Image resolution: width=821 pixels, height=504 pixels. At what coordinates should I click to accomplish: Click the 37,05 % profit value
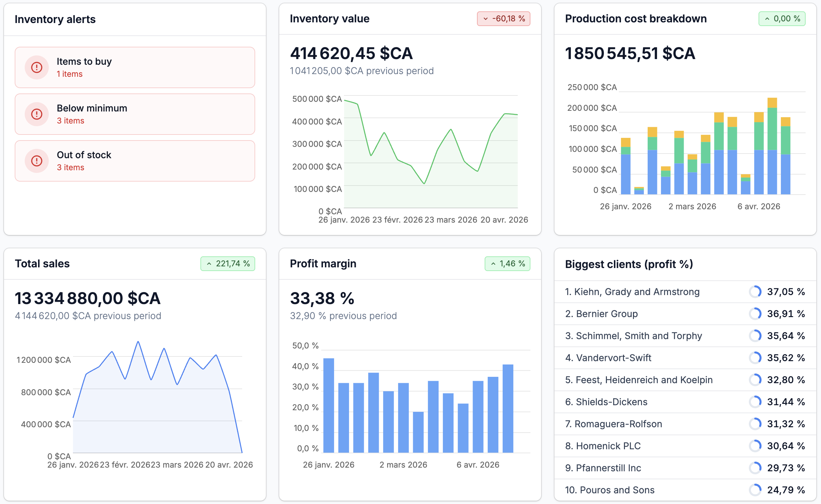tap(786, 292)
